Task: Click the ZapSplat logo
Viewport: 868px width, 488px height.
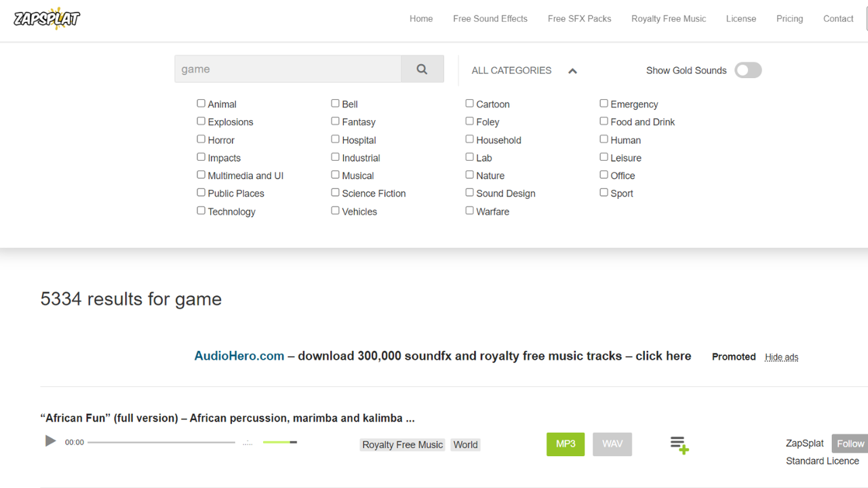Action: click(x=46, y=18)
